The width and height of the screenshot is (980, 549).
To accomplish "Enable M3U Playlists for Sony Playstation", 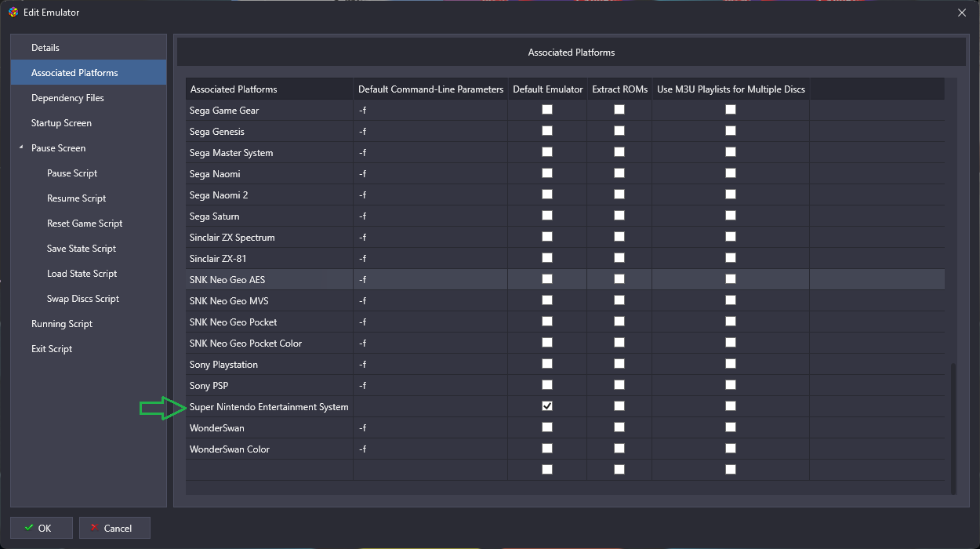I will 731,364.
